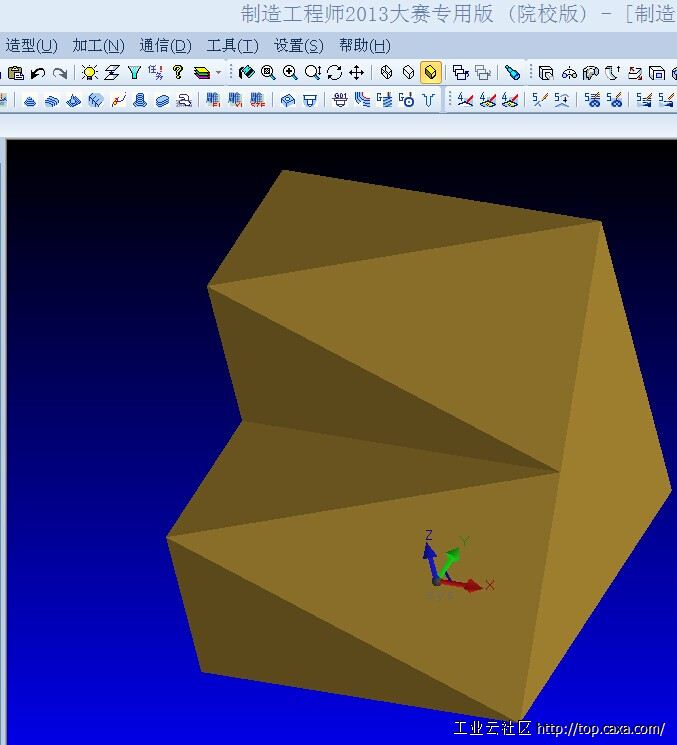Click the first 雕 engraving icon
The width and height of the screenshot is (677, 745).
[213, 100]
